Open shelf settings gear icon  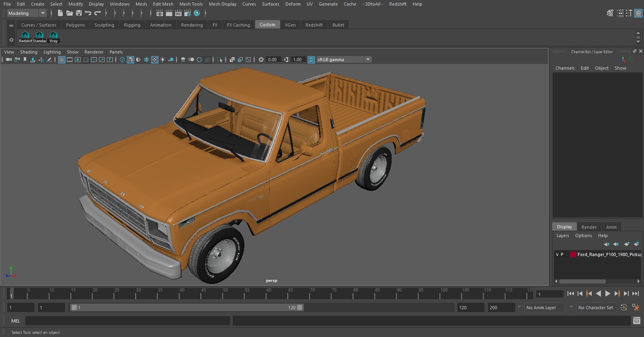point(11,40)
